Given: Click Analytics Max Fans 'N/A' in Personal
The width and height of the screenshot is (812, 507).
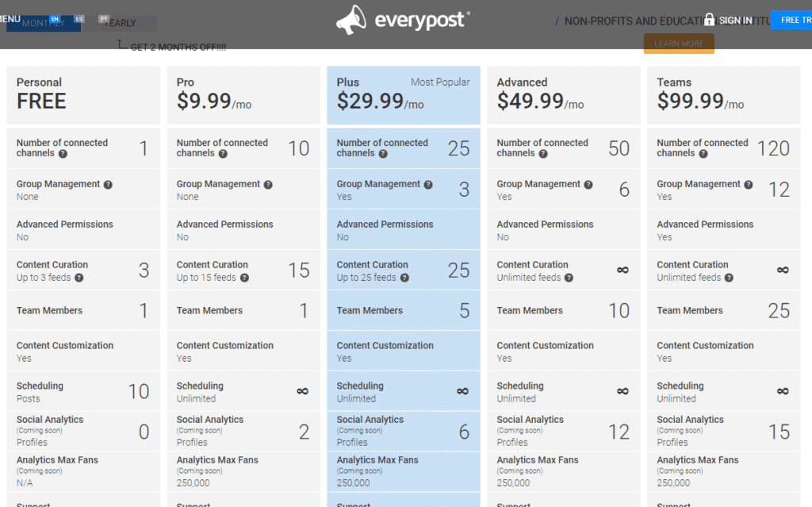Looking at the screenshot, I should [x=25, y=482].
